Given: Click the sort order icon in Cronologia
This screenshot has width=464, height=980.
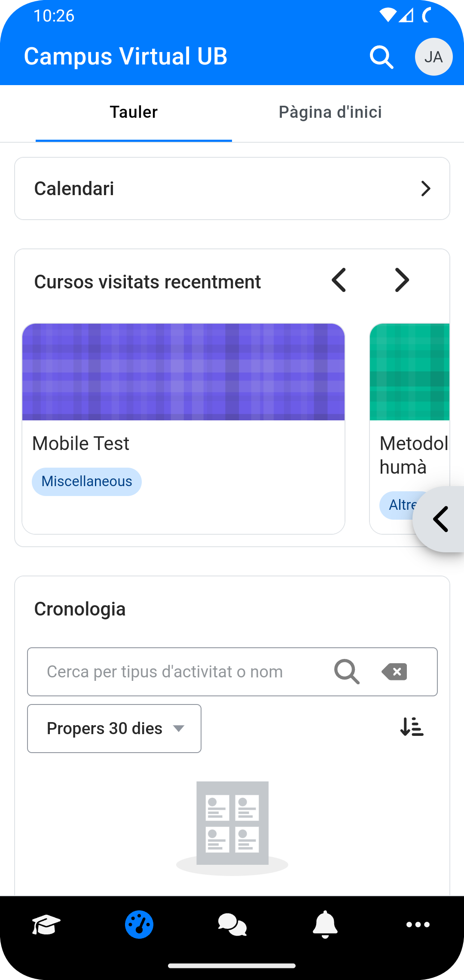Looking at the screenshot, I should [412, 727].
